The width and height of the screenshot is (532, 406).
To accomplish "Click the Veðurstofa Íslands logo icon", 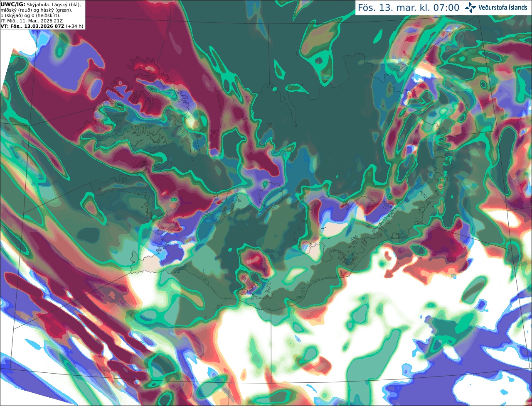I will 470,7.
